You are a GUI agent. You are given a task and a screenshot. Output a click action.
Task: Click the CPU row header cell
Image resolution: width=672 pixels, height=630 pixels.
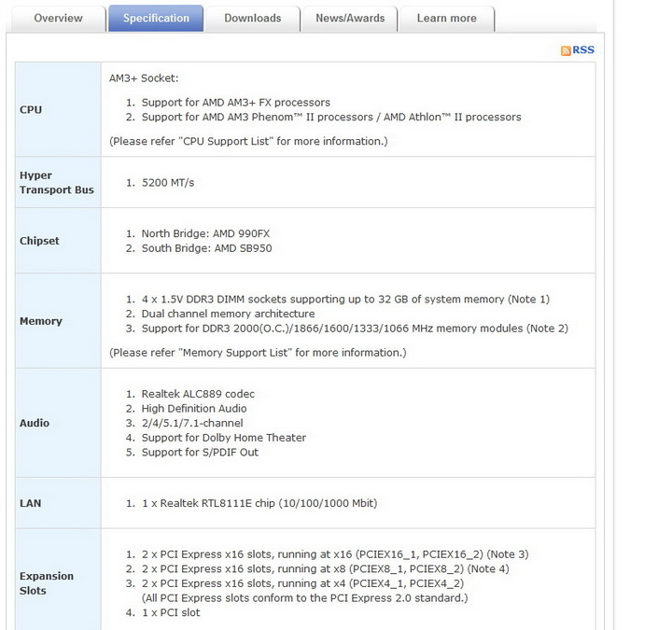[57, 109]
